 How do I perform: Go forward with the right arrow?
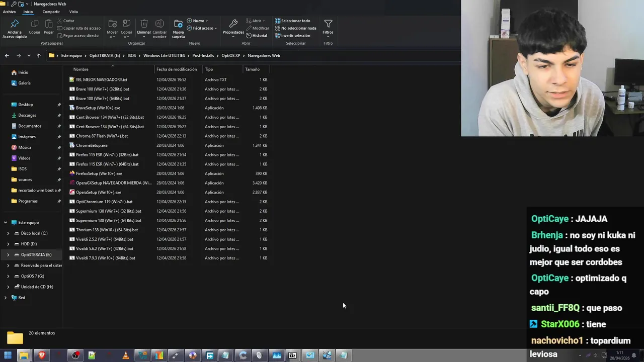tap(19, 55)
